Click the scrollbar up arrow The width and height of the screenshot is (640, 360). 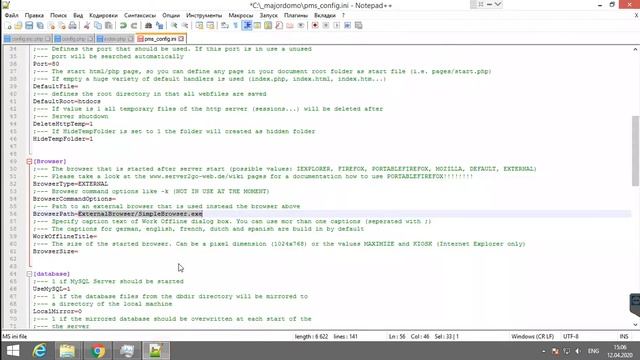coord(635,49)
